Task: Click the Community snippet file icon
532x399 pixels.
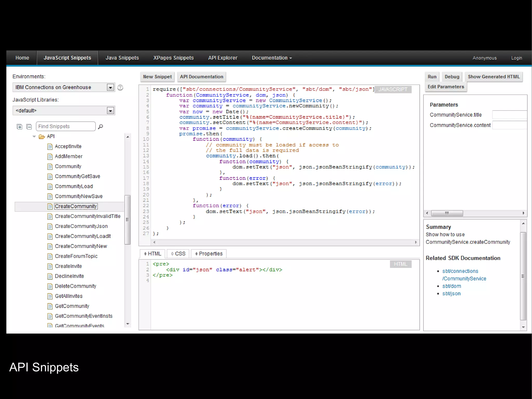Action: [x=50, y=167]
